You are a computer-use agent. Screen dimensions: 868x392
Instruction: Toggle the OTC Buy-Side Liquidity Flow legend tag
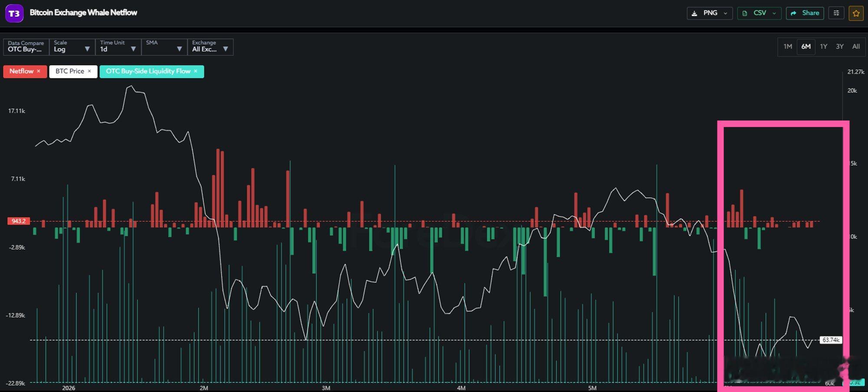coord(151,71)
